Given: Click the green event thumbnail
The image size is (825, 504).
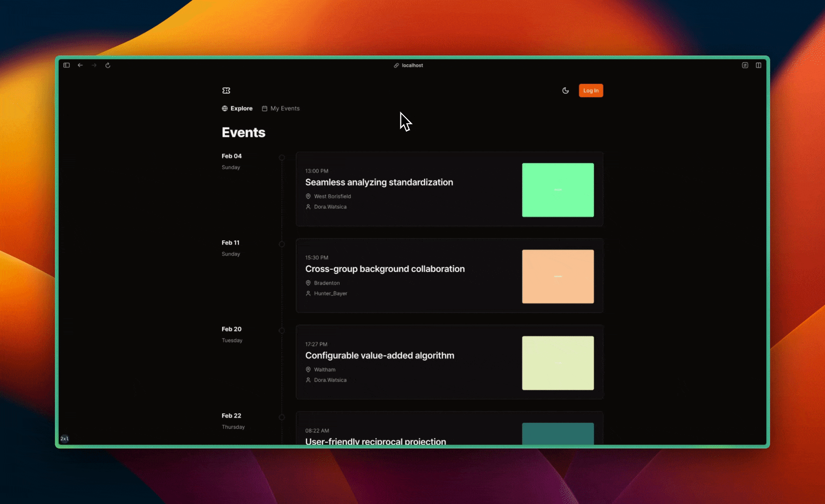Looking at the screenshot, I should (x=558, y=190).
